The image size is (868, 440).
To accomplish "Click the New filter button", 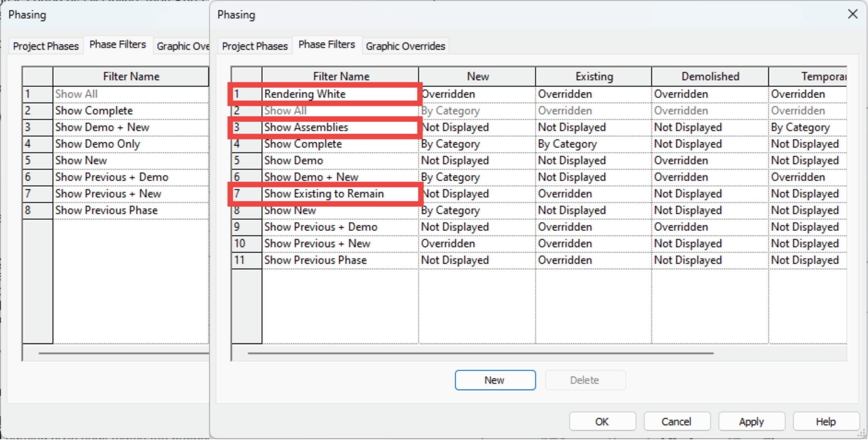I will 495,380.
